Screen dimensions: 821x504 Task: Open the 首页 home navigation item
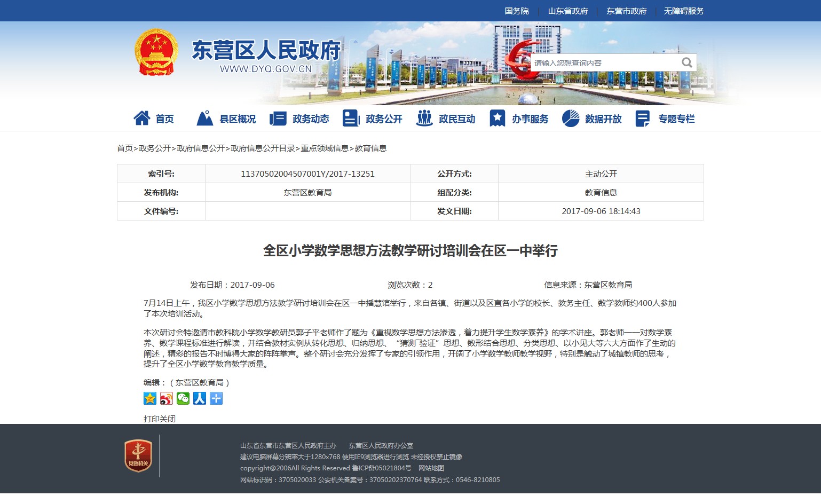pos(154,119)
